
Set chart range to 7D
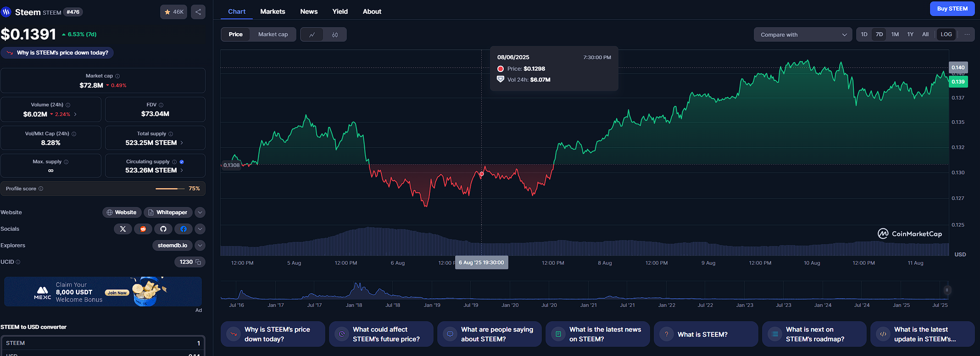coord(879,34)
